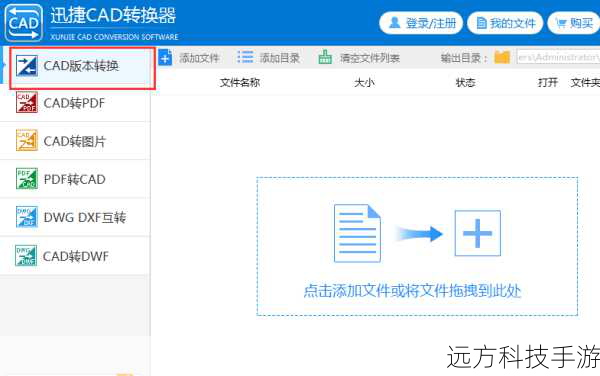Click the 打开 column header
This screenshot has width=600, height=376.
(x=548, y=83)
